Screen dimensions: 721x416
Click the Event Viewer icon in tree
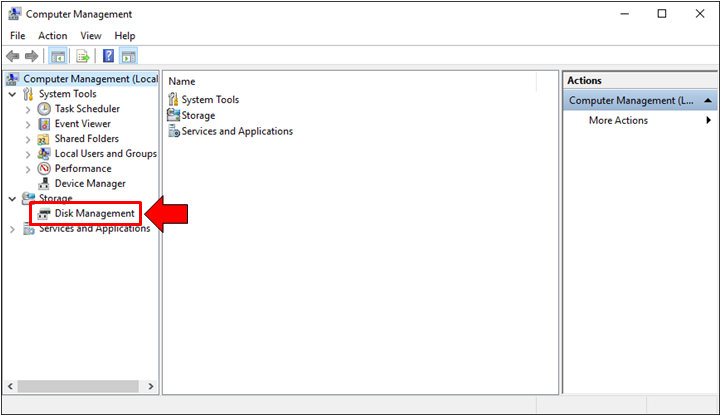coord(44,124)
